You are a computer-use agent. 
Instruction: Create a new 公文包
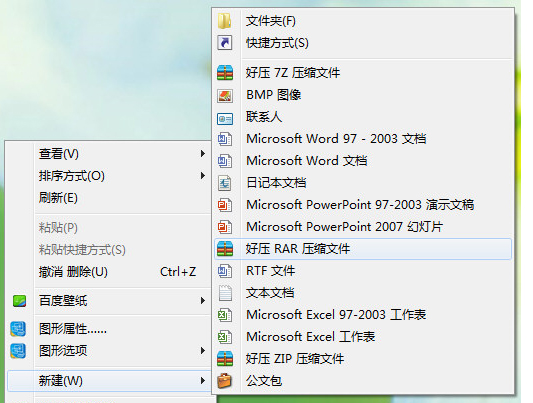pos(363,381)
